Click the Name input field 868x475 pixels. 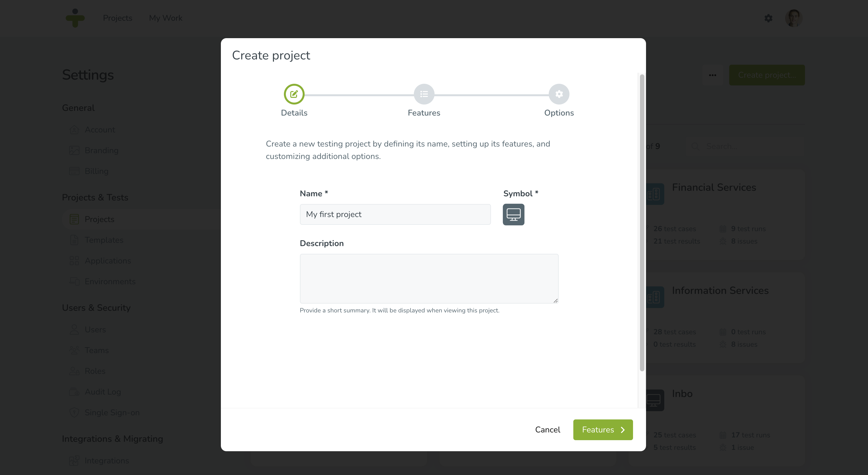click(395, 213)
